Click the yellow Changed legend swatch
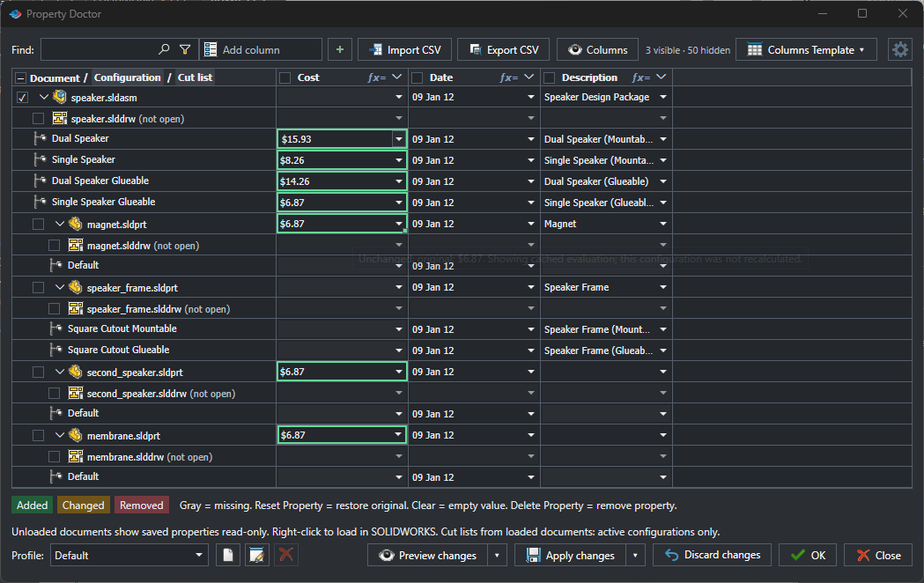 tap(83, 506)
